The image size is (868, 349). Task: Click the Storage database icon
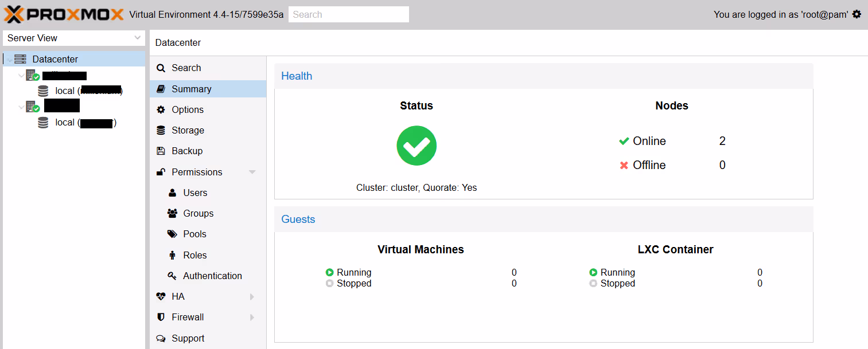[x=161, y=131]
